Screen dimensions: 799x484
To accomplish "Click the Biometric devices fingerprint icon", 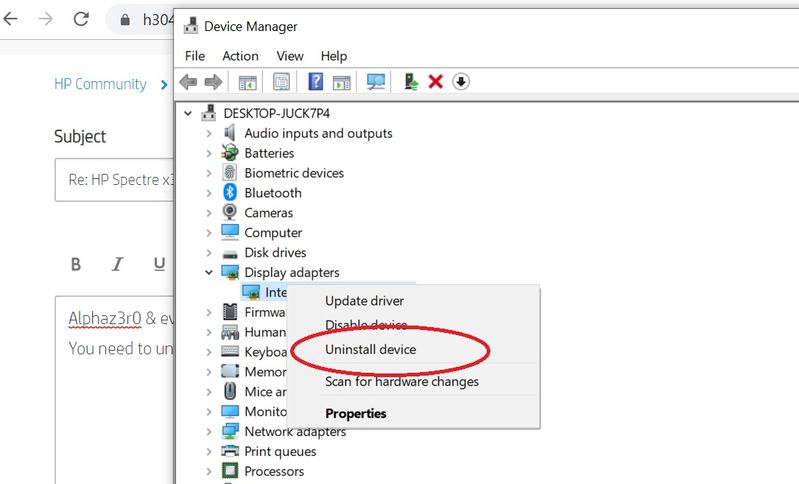I will pyautogui.click(x=230, y=173).
